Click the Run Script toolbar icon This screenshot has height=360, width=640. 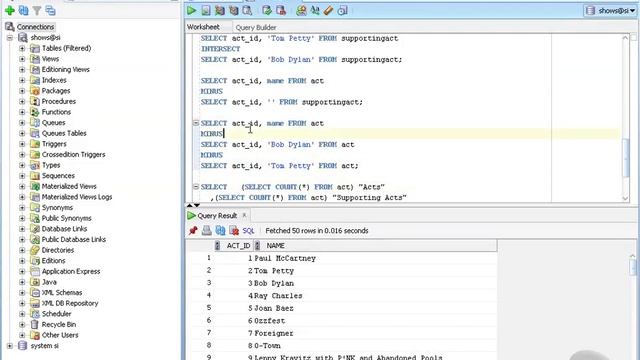[206, 11]
